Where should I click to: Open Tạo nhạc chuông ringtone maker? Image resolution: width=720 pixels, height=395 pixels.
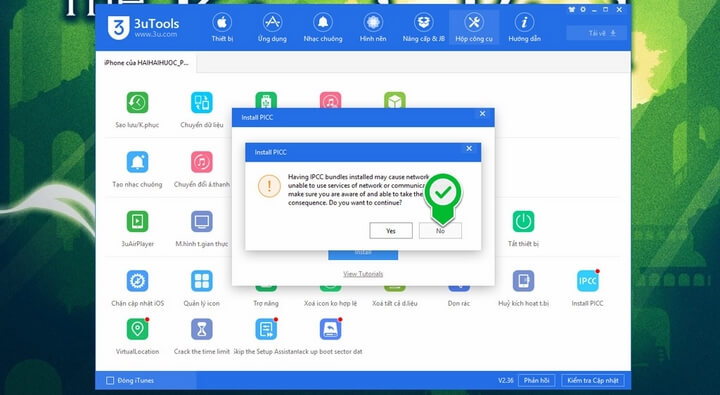pyautogui.click(x=137, y=169)
